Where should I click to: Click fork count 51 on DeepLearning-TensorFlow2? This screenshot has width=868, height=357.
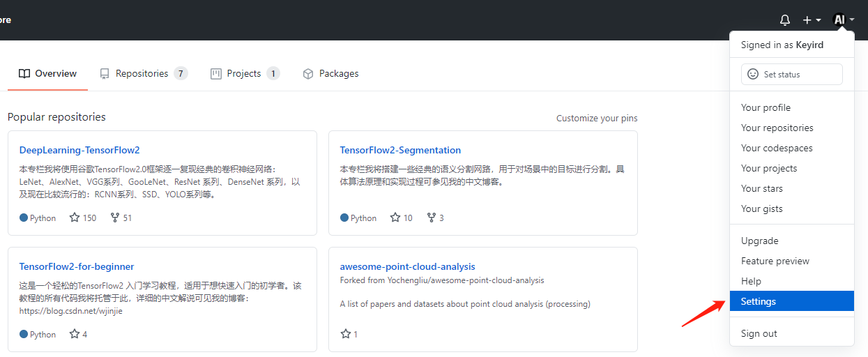pos(121,218)
